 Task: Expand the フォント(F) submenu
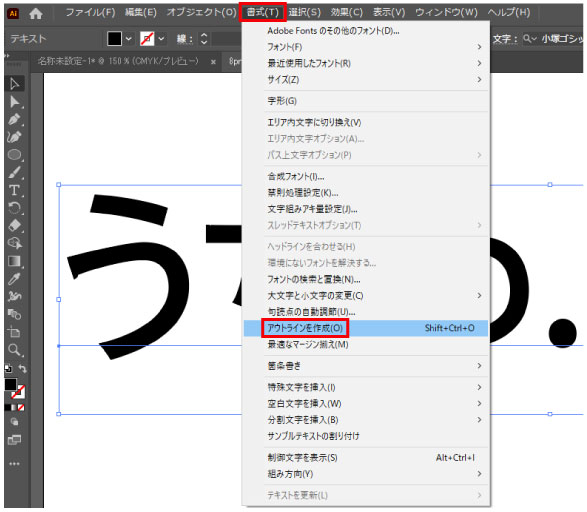(366, 47)
